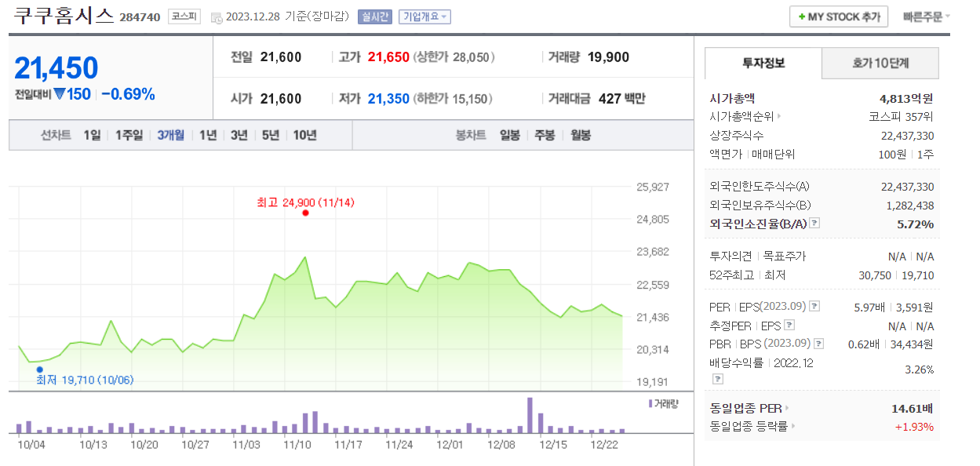This screenshot has height=466, width=980.
Task: Click the dividend yield value 3.26%
Action: pyautogui.click(x=920, y=368)
